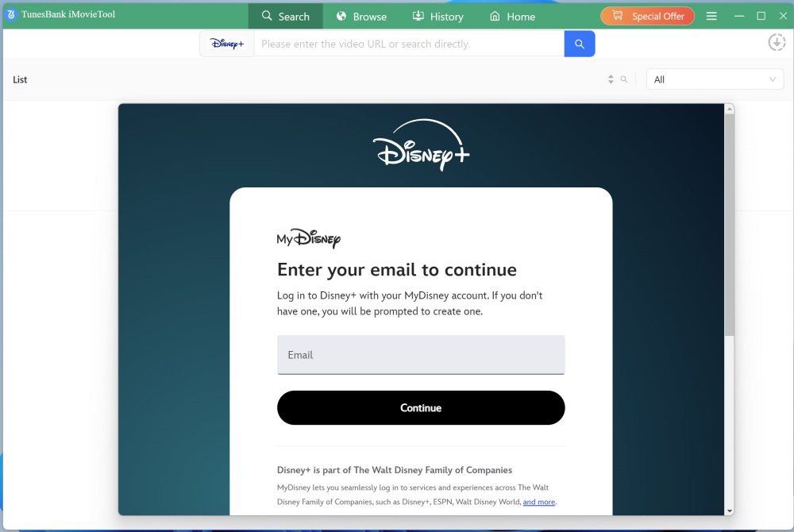Click the small list search icon
The image size is (794, 532).
click(624, 79)
